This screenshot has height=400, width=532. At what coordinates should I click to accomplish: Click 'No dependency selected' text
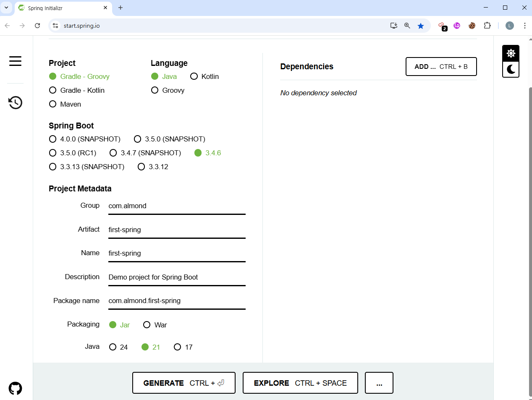318,93
